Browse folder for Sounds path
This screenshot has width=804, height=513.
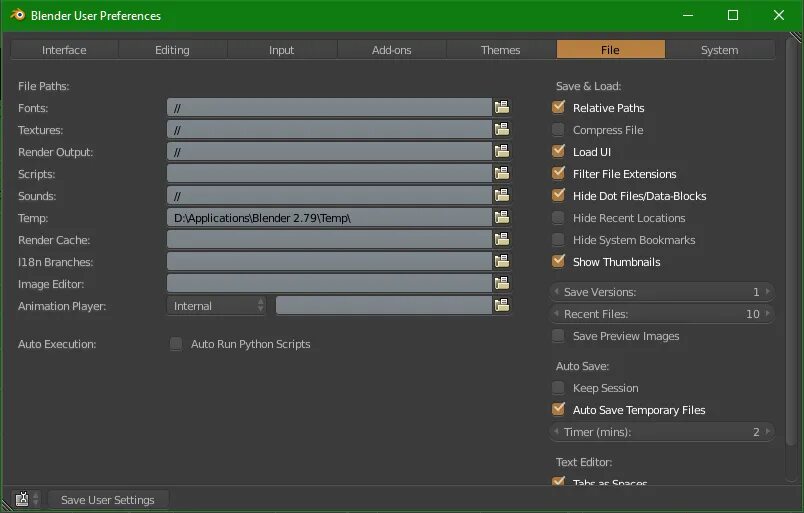tap(502, 195)
